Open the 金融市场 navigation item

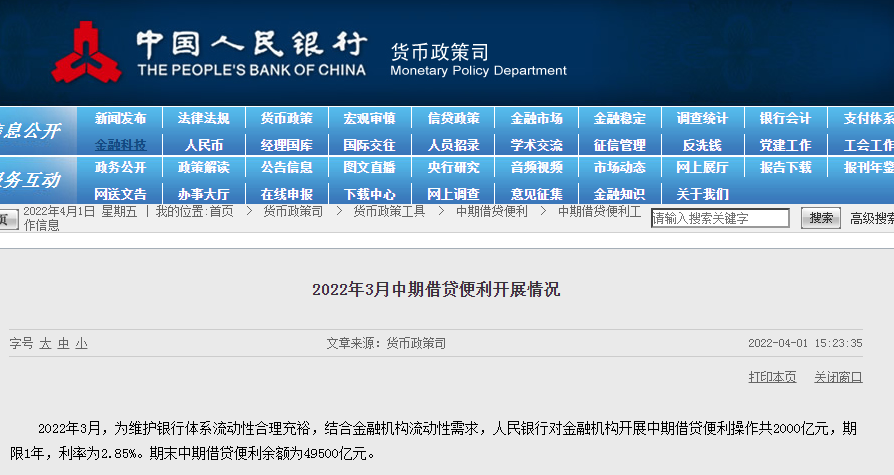[x=537, y=118]
